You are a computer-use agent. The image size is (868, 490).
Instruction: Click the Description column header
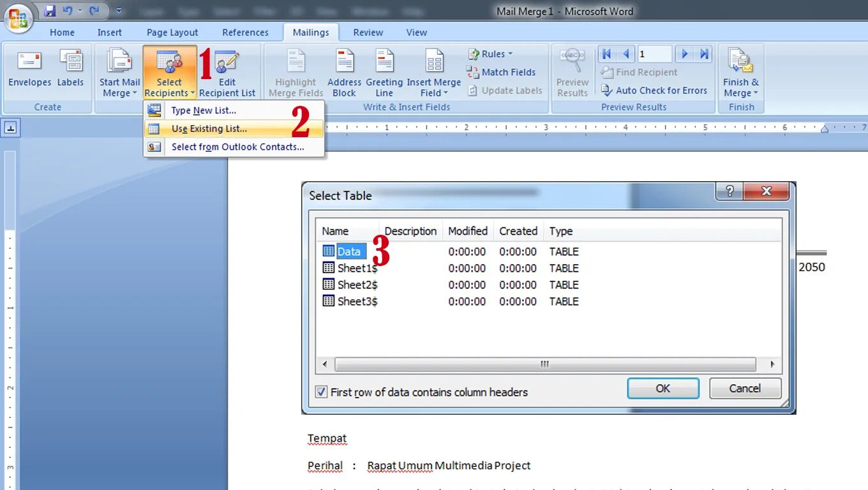(x=411, y=231)
